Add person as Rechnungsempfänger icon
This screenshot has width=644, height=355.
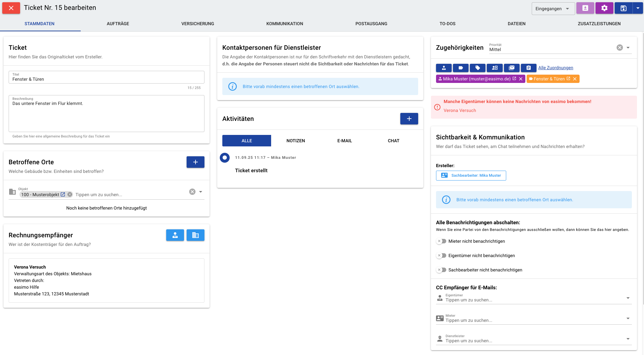tap(175, 235)
